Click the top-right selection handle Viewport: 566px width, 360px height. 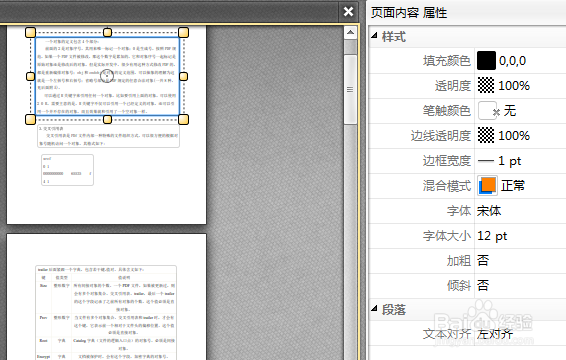click(x=183, y=32)
